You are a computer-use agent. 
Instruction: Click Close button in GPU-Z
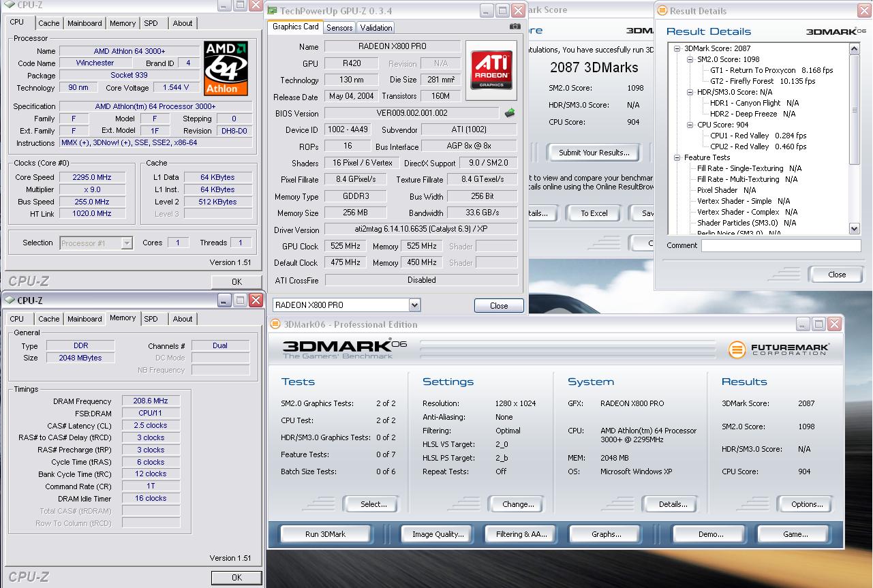[x=499, y=305]
